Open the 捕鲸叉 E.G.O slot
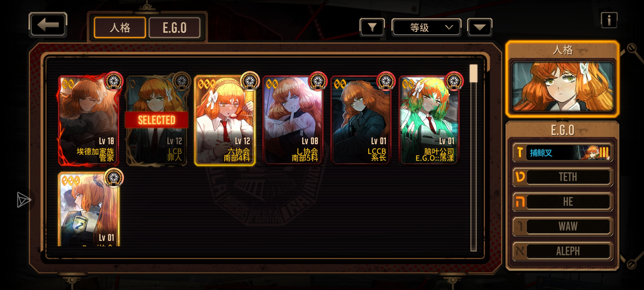Screen dimensions: 644x290 pos(563,153)
